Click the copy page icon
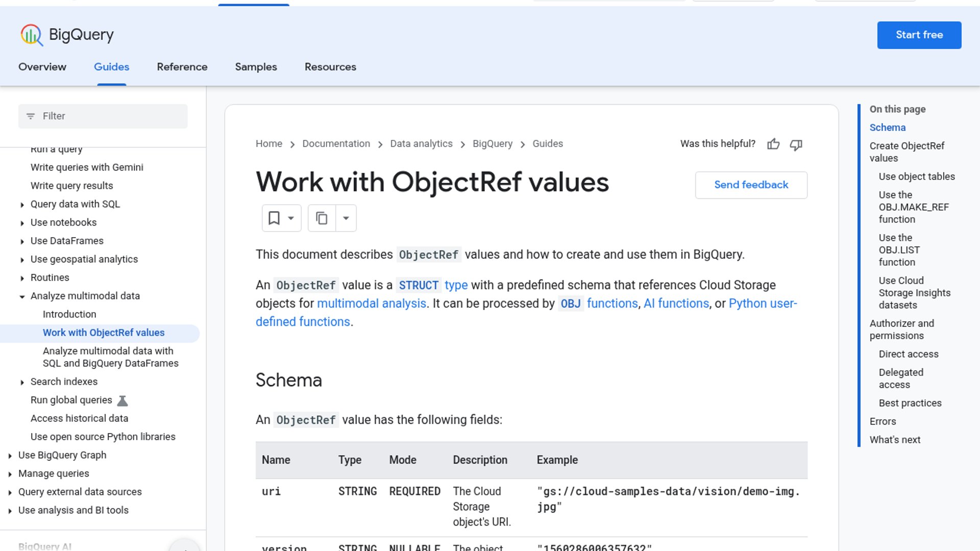This screenshot has height=551, width=980. click(x=322, y=218)
